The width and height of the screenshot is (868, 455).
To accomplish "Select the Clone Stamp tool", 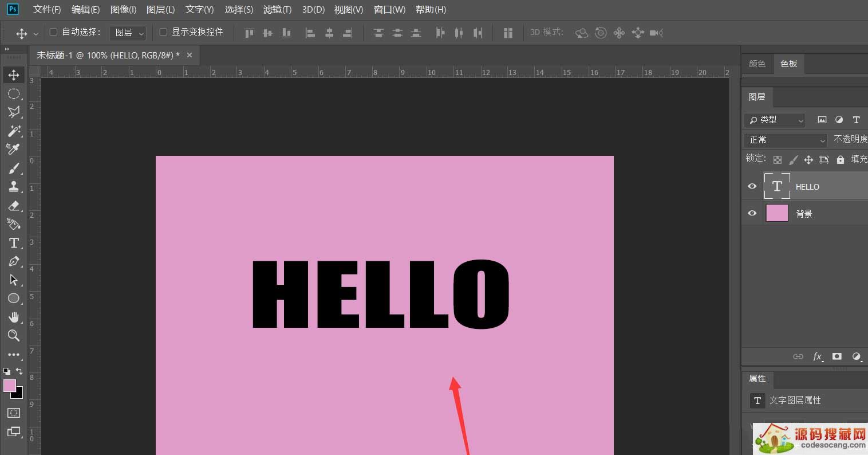I will click(14, 187).
